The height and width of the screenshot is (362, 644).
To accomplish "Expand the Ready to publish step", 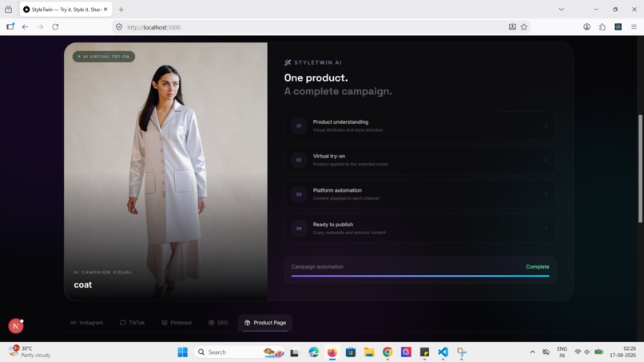I will (420, 228).
